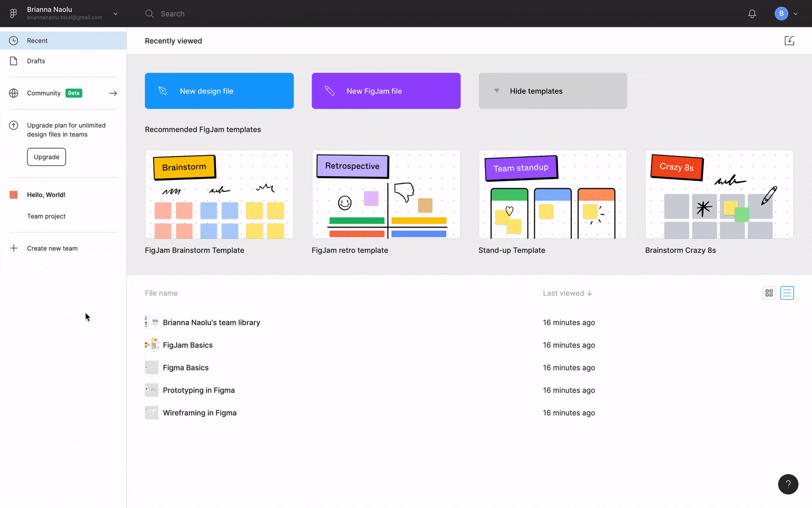Screen dimensions: 812x508
Task: Click the Community arrow icon
Action: pos(113,93)
